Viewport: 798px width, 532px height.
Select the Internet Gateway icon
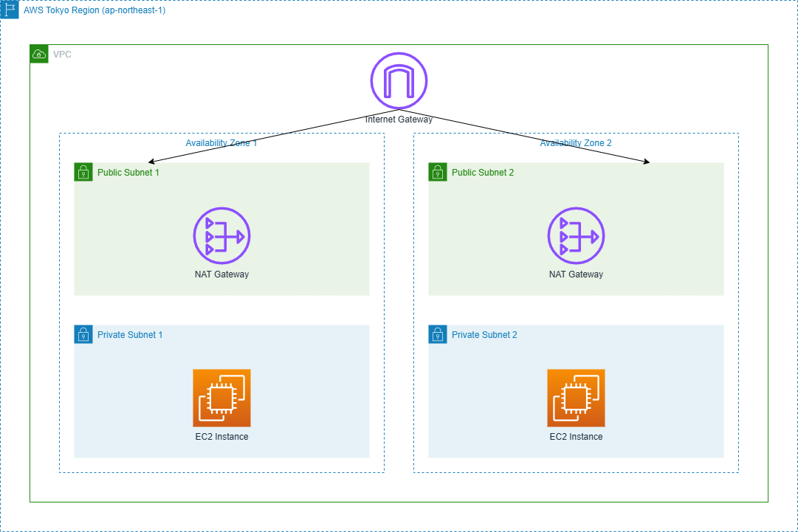click(x=399, y=81)
